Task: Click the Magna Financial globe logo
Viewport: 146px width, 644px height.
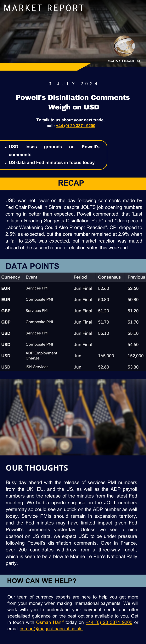Action: click(x=124, y=46)
